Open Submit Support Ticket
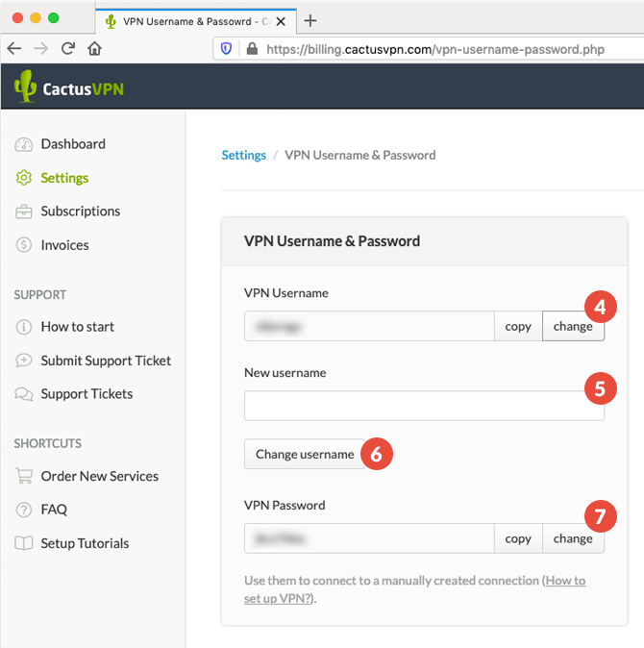This screenshot has width=644, height=648. [x=106, y=361]
